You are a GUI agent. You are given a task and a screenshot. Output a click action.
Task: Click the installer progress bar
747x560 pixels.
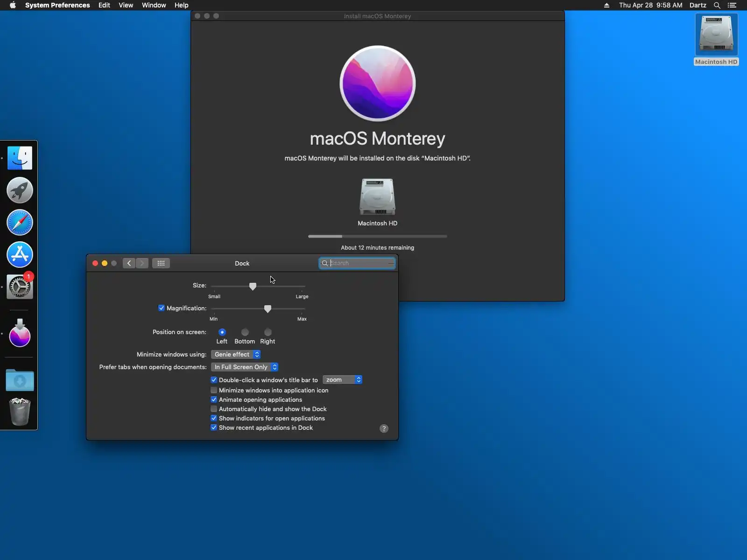click(377, 237)
